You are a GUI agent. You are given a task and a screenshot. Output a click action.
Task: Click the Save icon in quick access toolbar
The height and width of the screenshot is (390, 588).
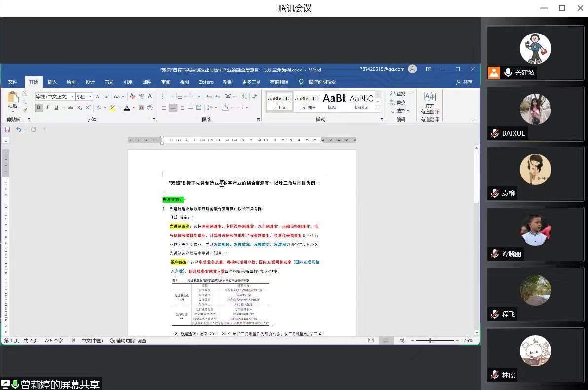coord(7,130)
